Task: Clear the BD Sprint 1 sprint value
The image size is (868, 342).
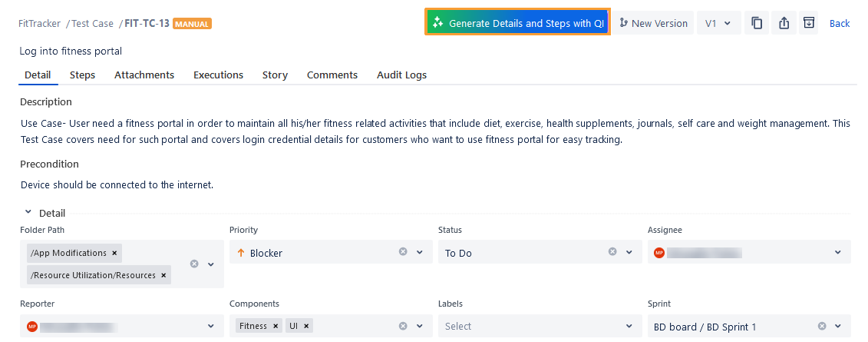Action: point(822,326)
